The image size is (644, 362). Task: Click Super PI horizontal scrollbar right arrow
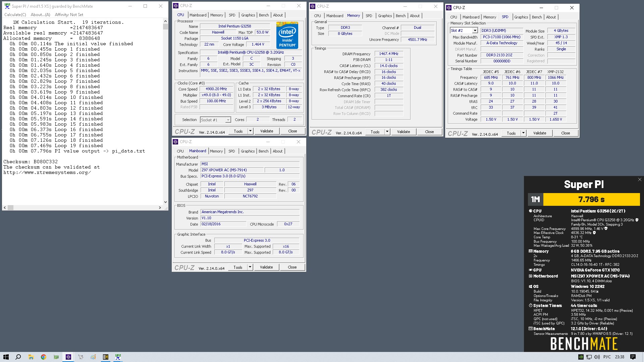(x=160, y=208)
